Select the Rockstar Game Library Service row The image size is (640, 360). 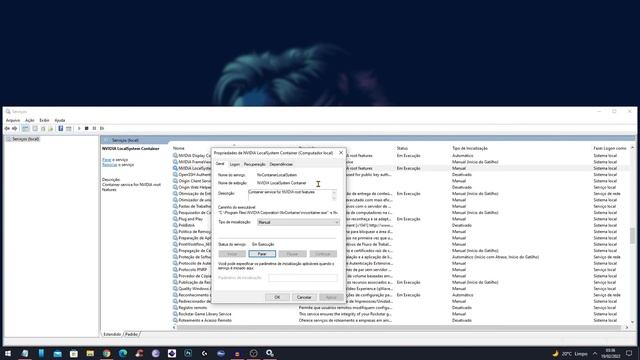coord(400,314)
